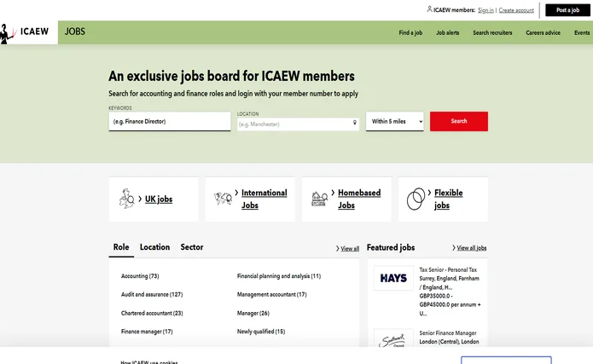Click View all jobs link

472,248
